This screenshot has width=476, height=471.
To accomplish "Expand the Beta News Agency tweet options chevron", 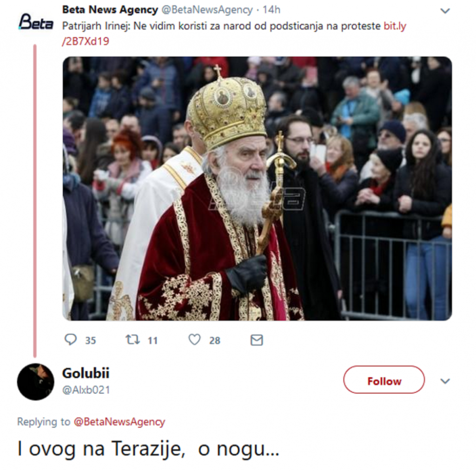I will tap(445, 11).
